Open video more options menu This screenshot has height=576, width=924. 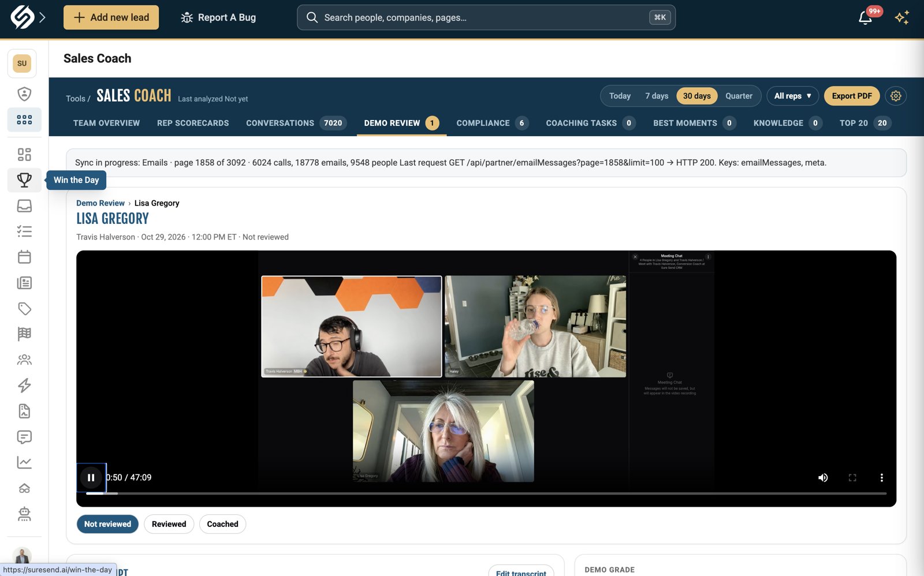click(881, 477)
